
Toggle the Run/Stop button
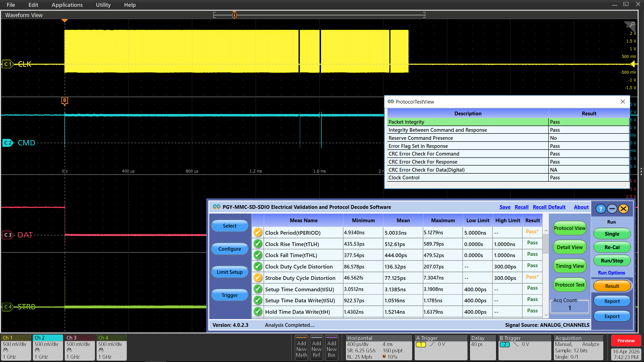click(x=612, y=260)
